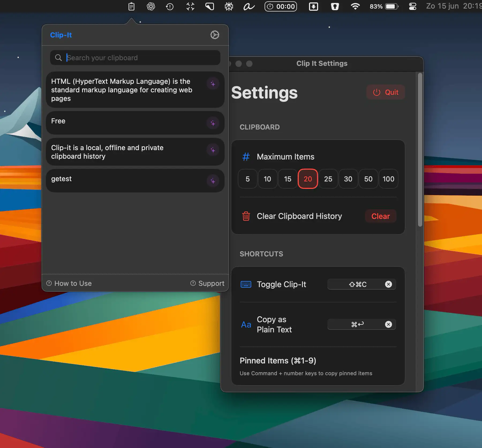482x448 pixels.
Task: Set maximum items to 100
Action: 389,179
